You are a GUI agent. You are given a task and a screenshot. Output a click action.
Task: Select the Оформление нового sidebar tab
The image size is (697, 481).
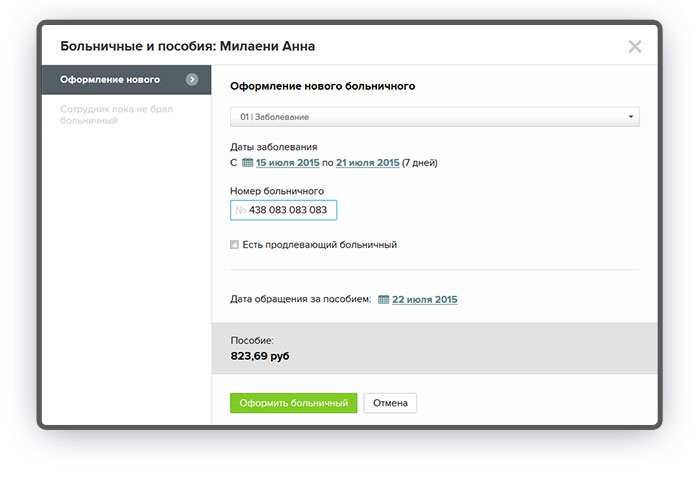point(110,80)
